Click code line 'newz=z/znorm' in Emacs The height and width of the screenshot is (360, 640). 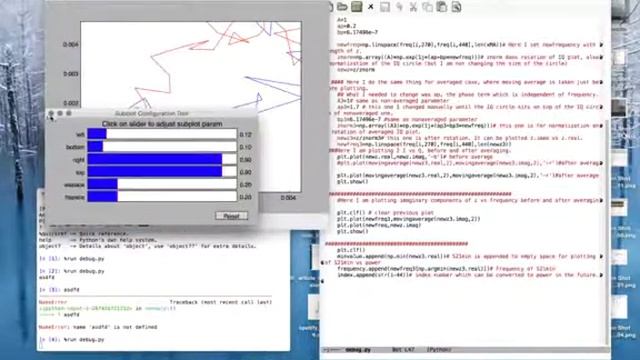tap(356, 69)
